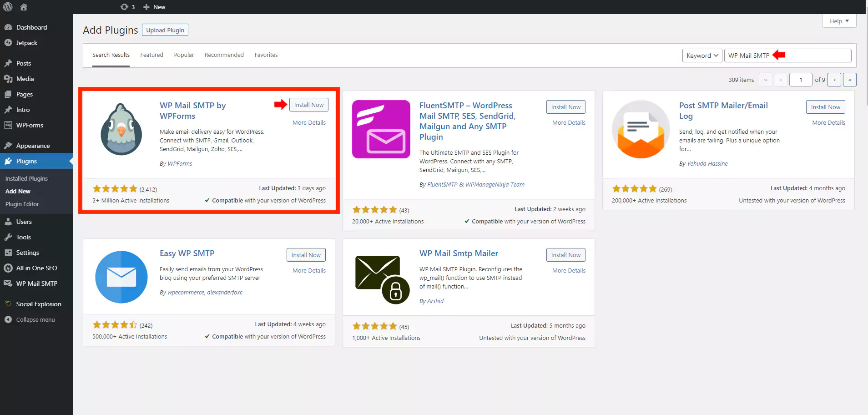Image resolution: width=868 pixels, height=415 pixels.
Task: Open the Yehuda Hassine author link
Action: tap(707, 163)
